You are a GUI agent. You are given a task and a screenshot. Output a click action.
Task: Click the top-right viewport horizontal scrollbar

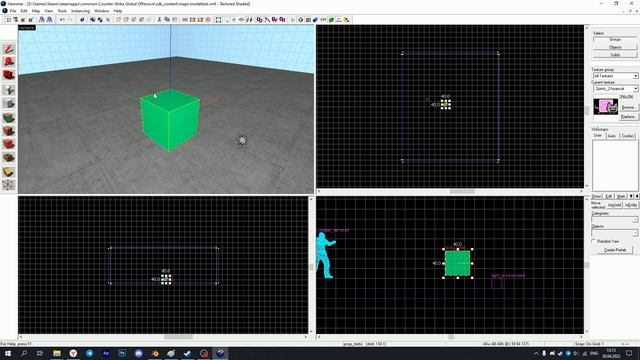tap(450, 191)
